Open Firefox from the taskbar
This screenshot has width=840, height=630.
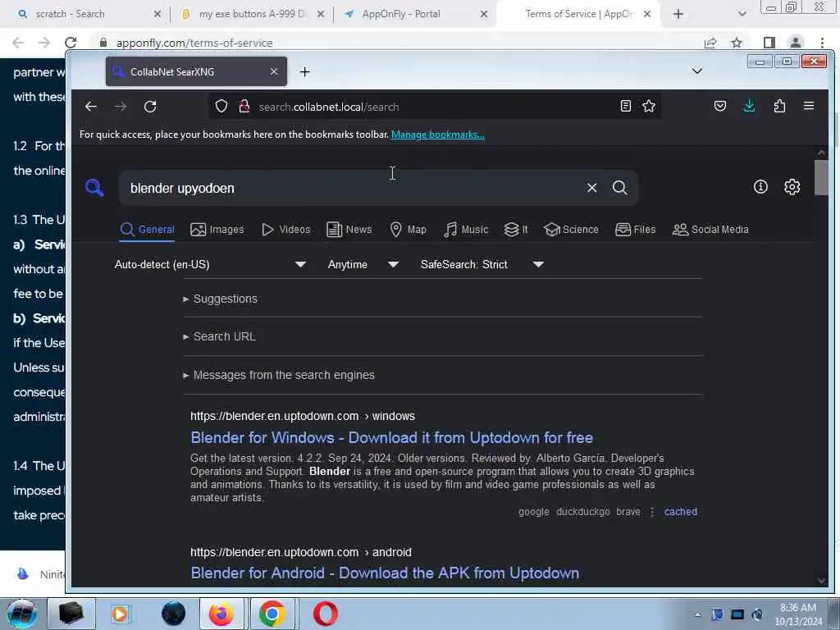[x=221, y=614]
